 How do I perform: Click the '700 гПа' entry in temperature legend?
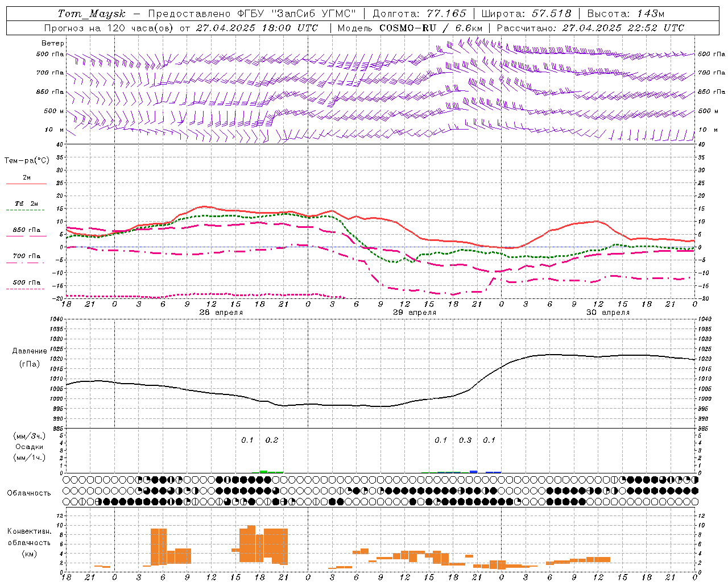pos(27,256)
